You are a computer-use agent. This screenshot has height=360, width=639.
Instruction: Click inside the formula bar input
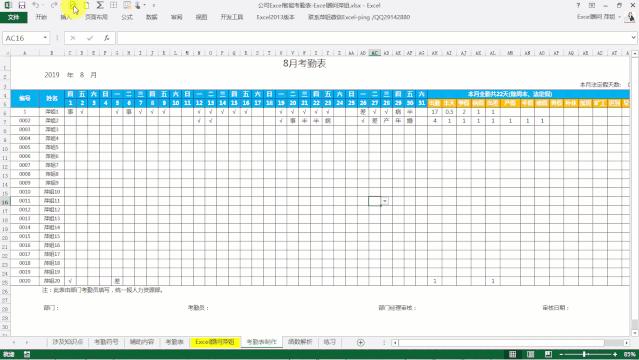point(373,38)
